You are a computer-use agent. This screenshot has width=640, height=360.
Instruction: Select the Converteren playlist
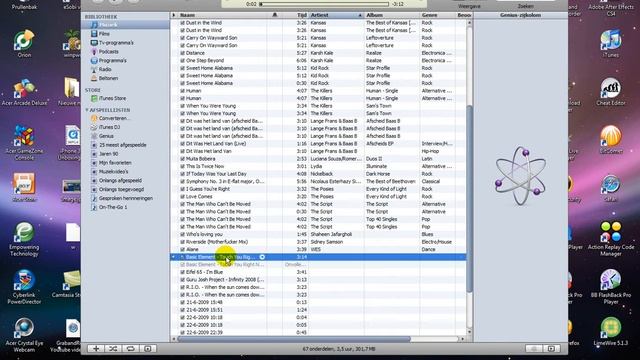point(115,118)
